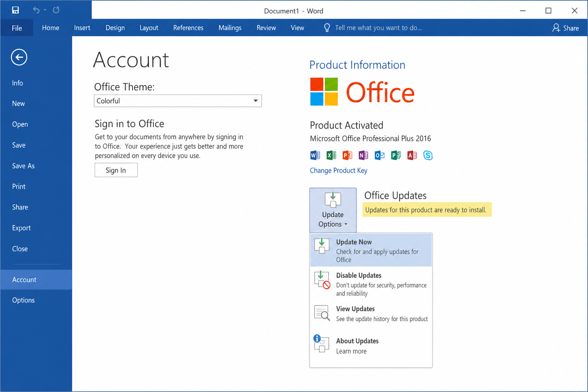Viewport: 588px width, 392px height.
Task: Open the Office Theme dropdown
Action: pos(178,101)
